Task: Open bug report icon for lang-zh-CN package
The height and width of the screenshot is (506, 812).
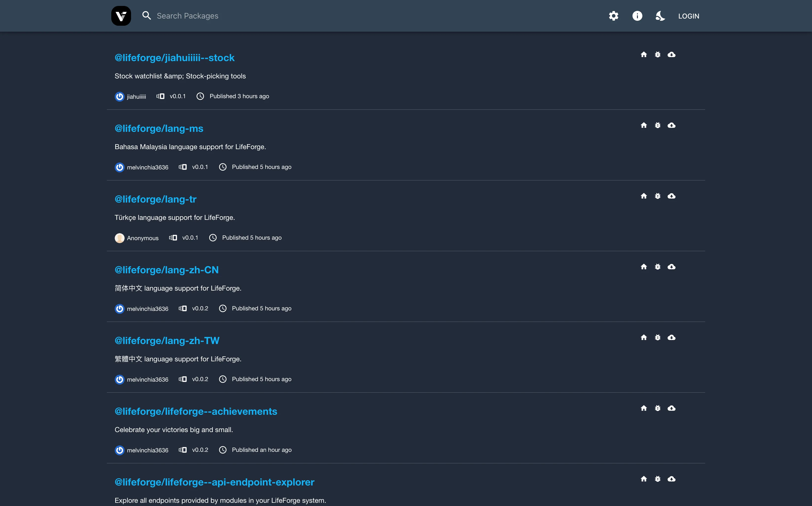Action: pyautogui.click(x=658, y=267)
